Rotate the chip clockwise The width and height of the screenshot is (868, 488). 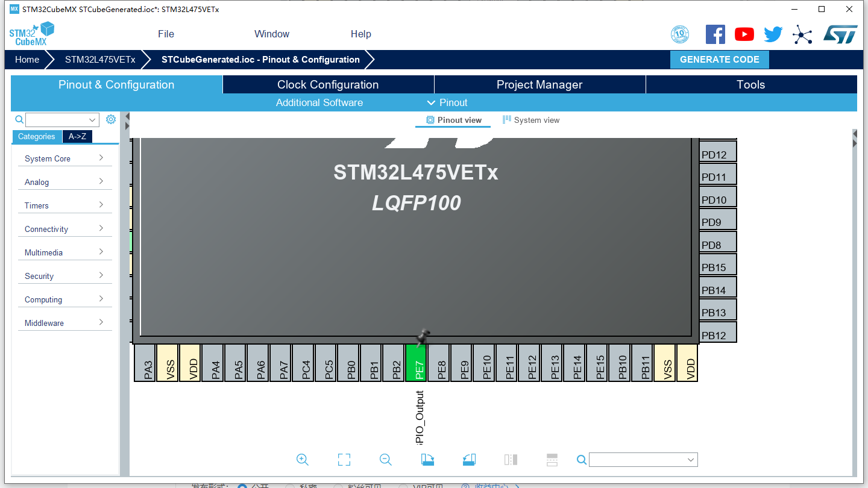click(427, 459)
